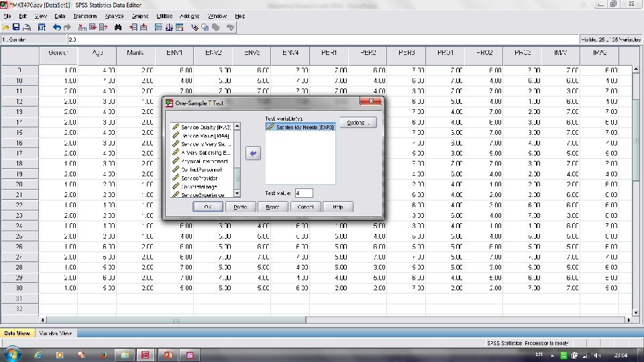Open the Window menu
Screen dimensions: 644x362
(x=217, y=16)
